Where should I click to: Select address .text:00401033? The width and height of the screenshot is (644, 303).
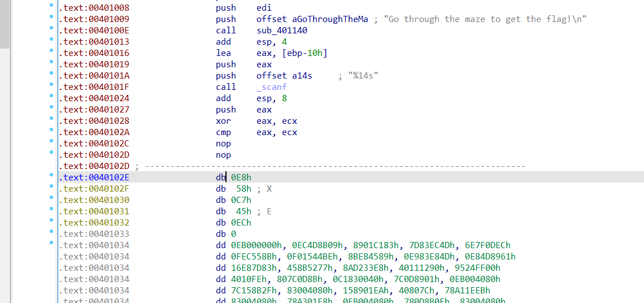[94, 234]
